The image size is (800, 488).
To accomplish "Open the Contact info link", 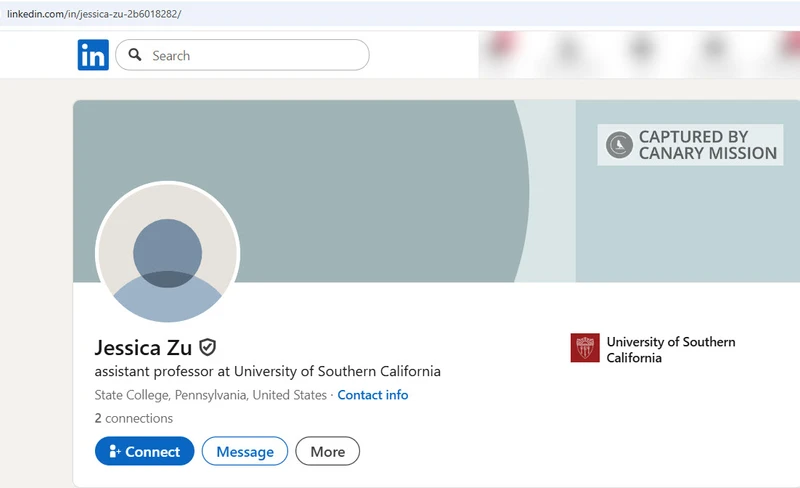I will tap(372, 395).
